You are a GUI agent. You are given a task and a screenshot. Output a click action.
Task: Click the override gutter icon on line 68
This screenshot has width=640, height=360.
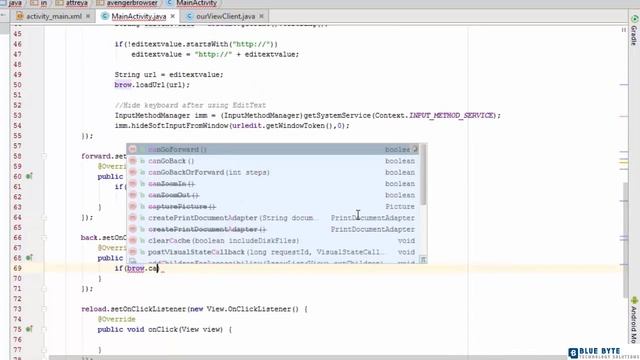29,258
